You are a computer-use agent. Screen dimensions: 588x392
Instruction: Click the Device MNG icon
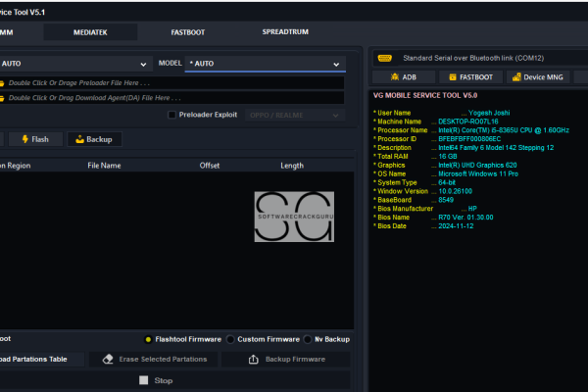pyautogui.click(x=516, y=77)
